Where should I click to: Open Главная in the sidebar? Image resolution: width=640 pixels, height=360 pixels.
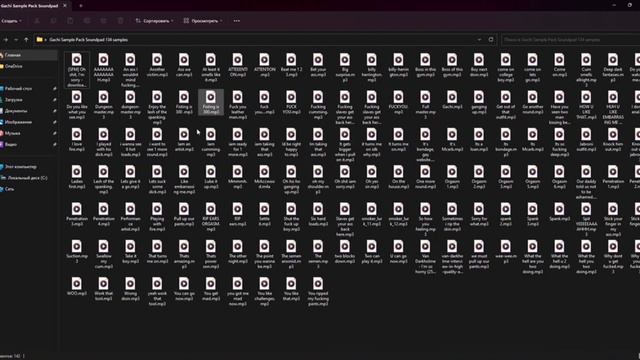pos(29,55)
